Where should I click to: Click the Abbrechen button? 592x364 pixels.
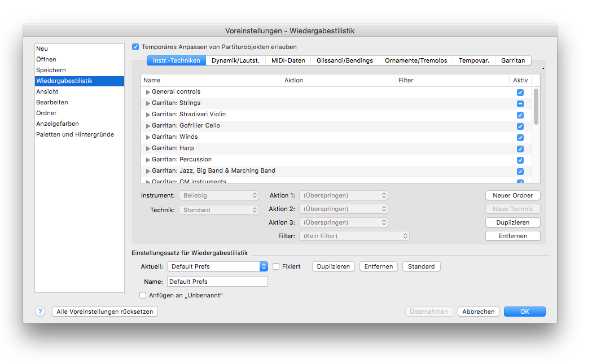coord(479,312)
